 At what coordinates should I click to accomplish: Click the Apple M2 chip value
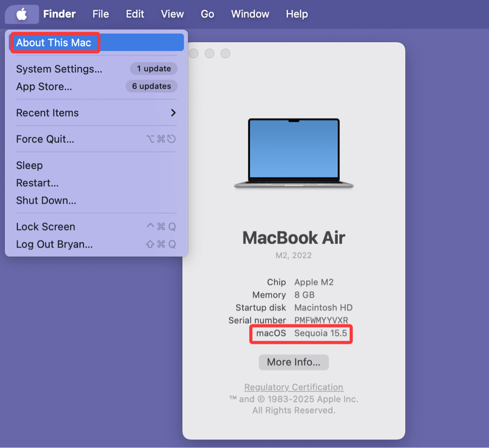(314, 282)
